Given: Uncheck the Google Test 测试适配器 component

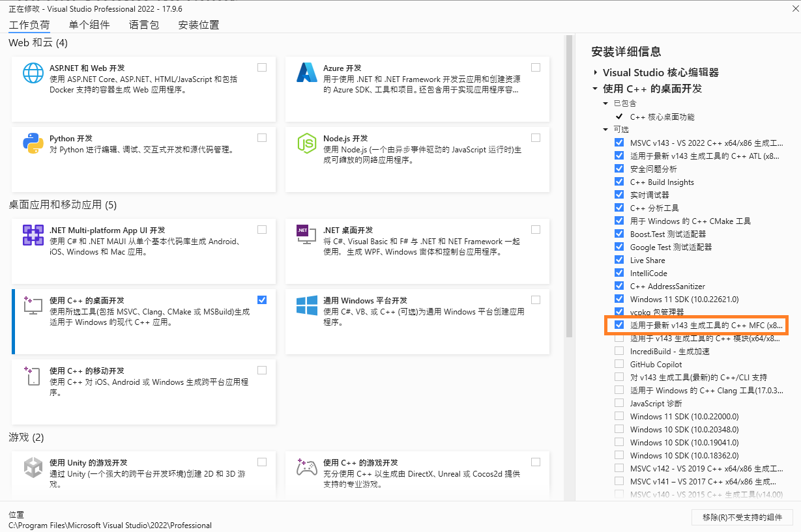Looking at the screenshot, I should (x=619, y=247).
